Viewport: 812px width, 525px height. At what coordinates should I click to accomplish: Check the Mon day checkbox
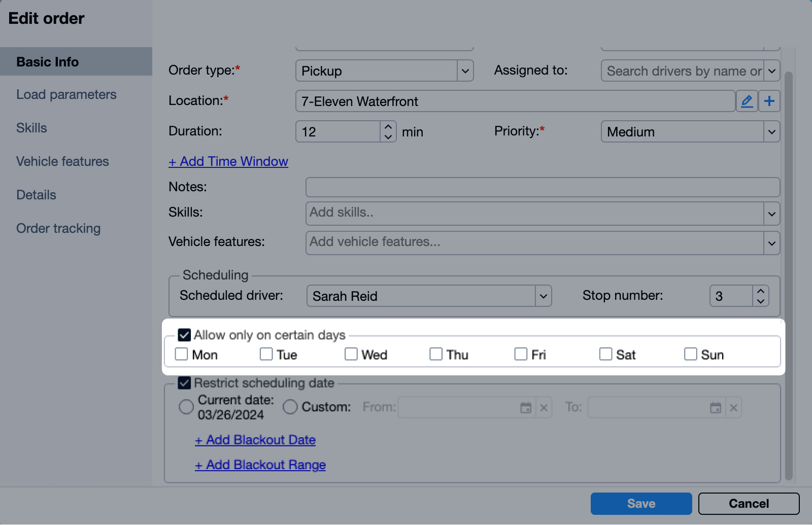click(182, 354)
